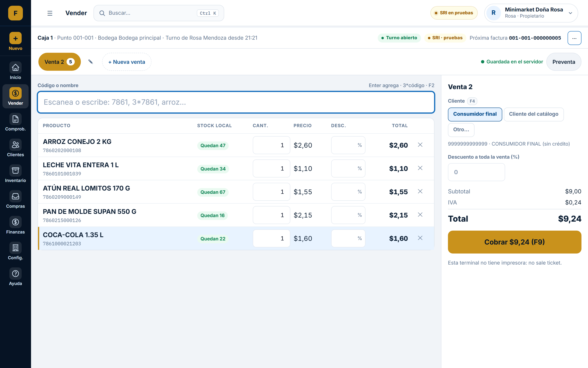Click the F logo at top left
This screenshot has height=368, width=588.
coord(15,13)
